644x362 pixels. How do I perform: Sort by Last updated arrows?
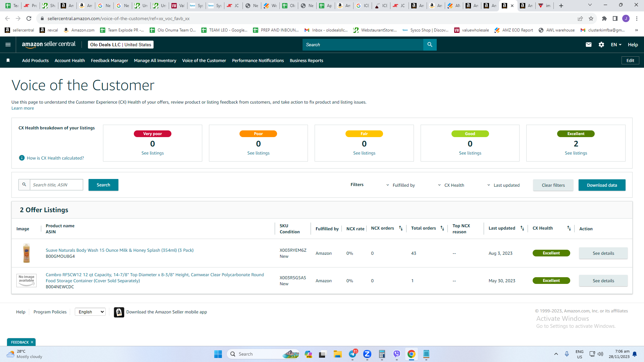522,228
